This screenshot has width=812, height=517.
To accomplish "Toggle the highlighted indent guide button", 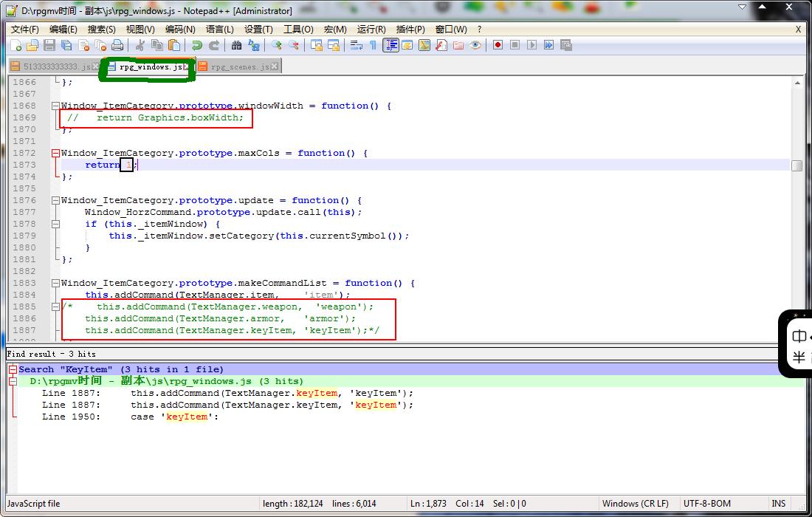I will click(x=390, y=46).
